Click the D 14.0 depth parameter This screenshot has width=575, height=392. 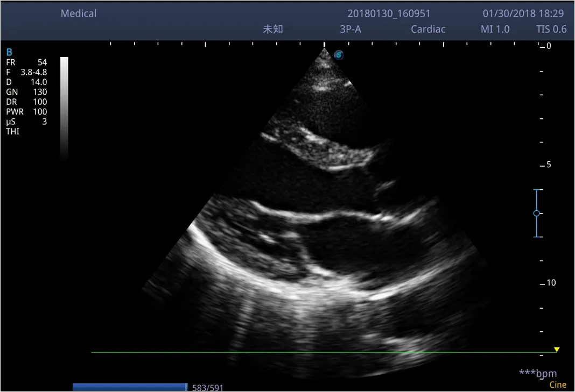click(26, 82)
